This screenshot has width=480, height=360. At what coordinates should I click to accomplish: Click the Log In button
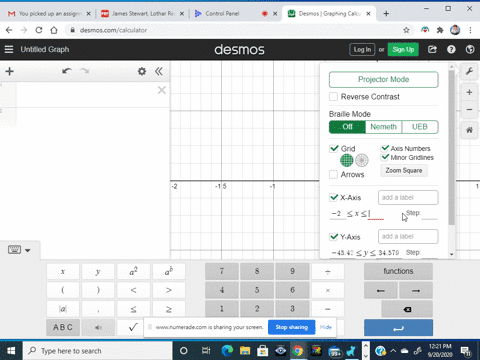(362, 50)
